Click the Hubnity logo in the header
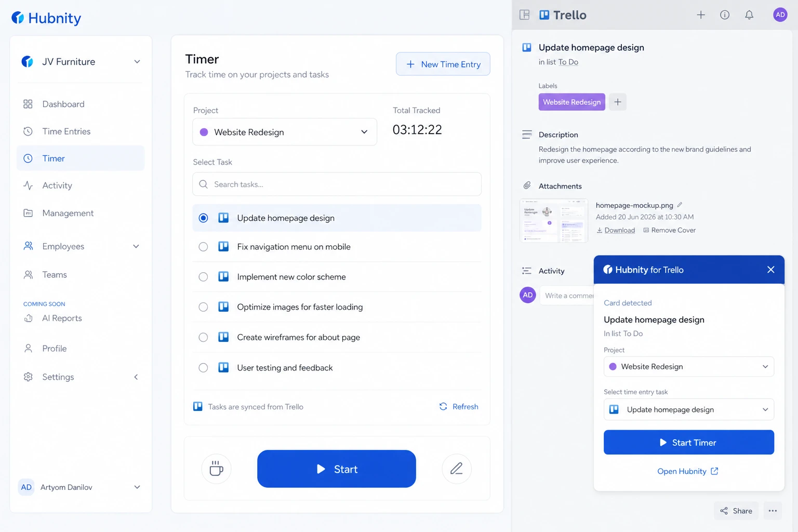 (x=46, y=18)
